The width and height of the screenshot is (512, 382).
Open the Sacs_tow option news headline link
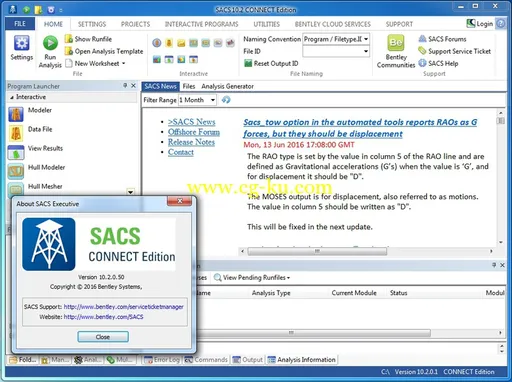click(x=360, y=128)
